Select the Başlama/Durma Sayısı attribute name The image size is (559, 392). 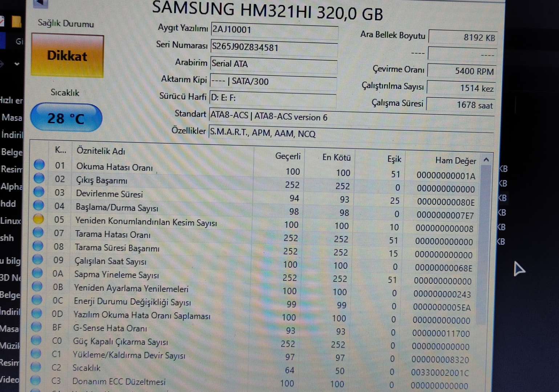click(x=117, y=208)
